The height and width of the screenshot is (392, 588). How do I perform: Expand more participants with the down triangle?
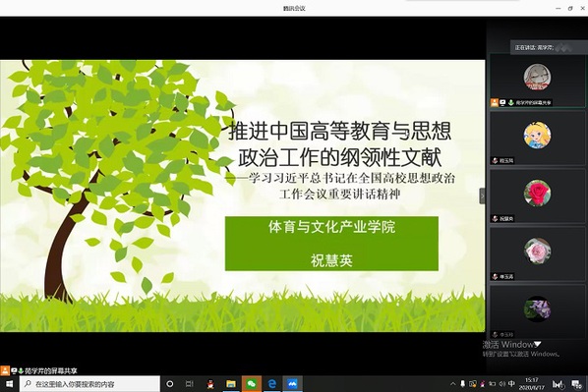click(x=538, y=343)
